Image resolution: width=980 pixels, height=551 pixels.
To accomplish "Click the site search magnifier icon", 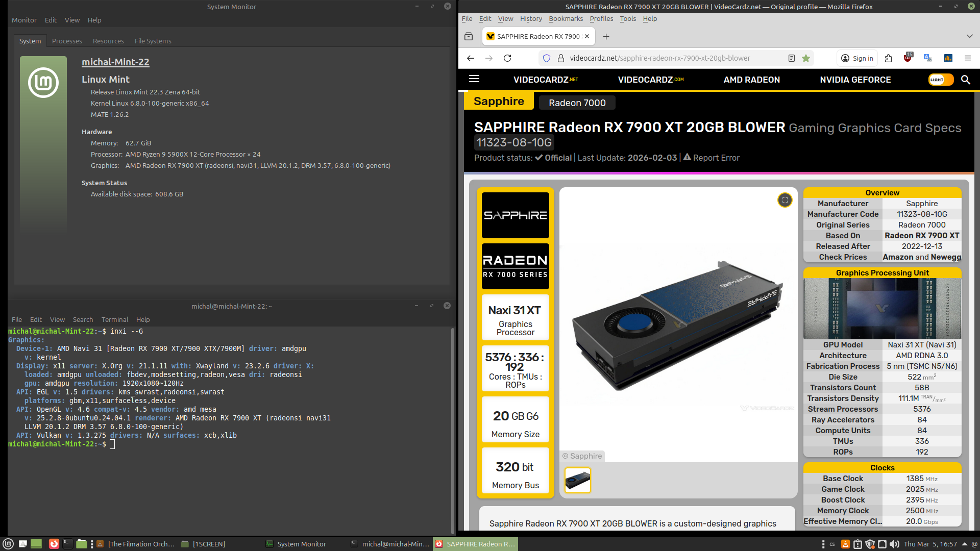I will (x=965, y=80).
